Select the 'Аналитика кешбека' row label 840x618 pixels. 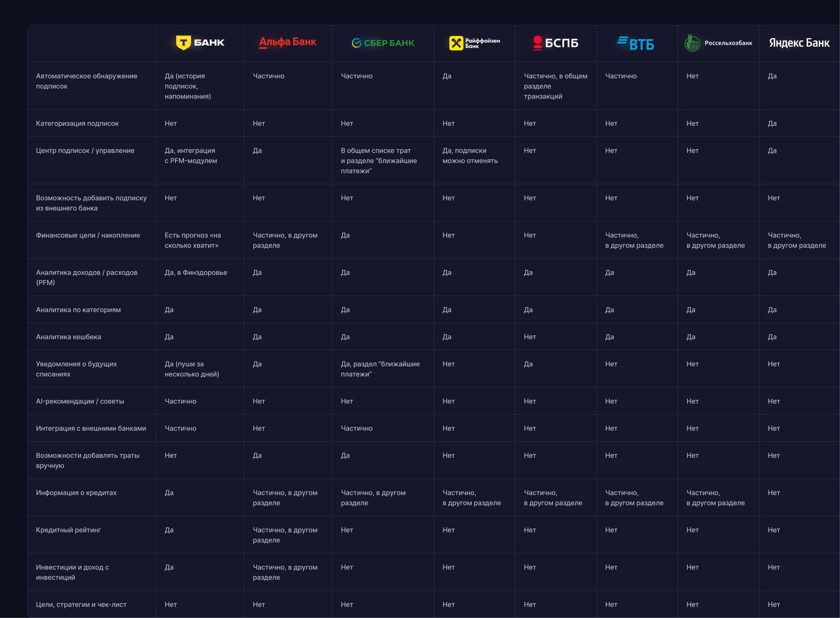[x=68, y=337]
